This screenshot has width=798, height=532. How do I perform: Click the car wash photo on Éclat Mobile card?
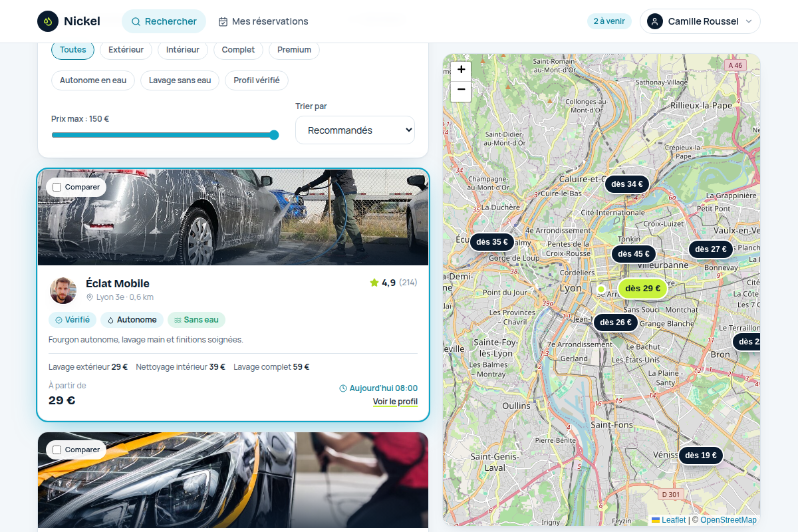[233, 217]
